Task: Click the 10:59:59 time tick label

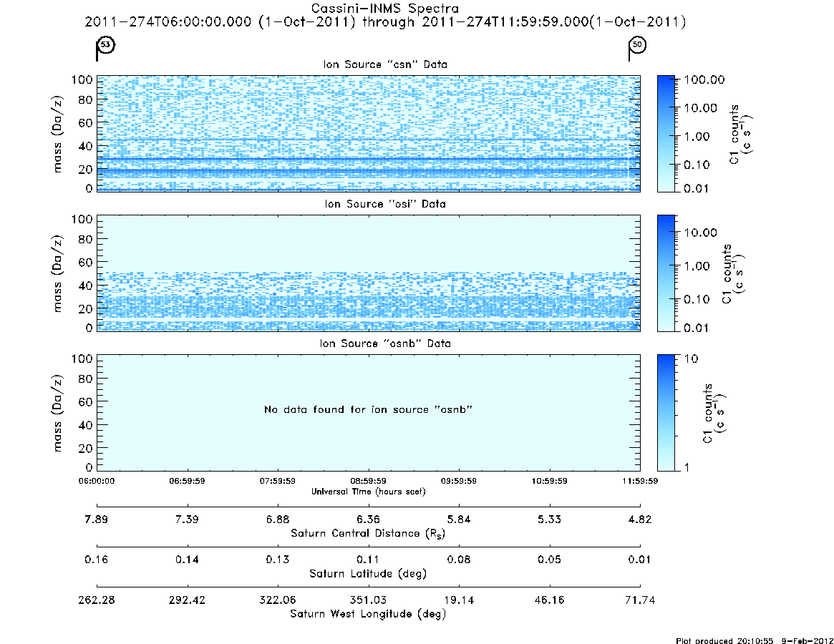Action: pos(550,481)
